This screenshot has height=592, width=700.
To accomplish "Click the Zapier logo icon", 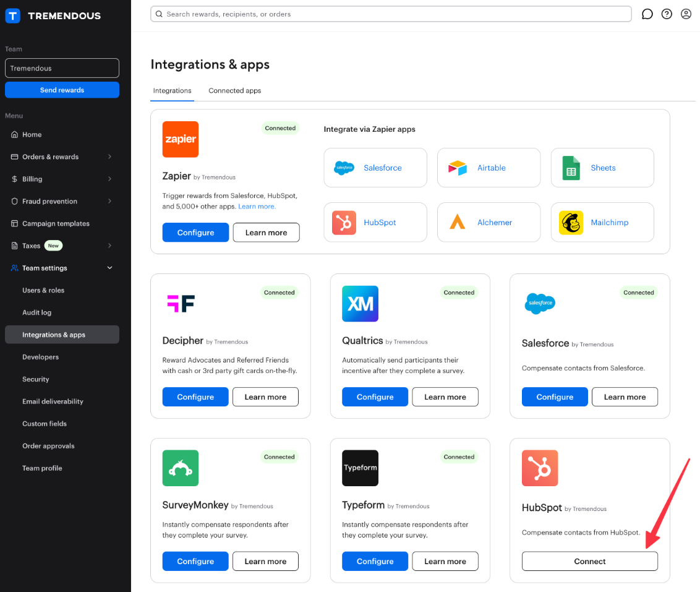I will pos(180,139).
